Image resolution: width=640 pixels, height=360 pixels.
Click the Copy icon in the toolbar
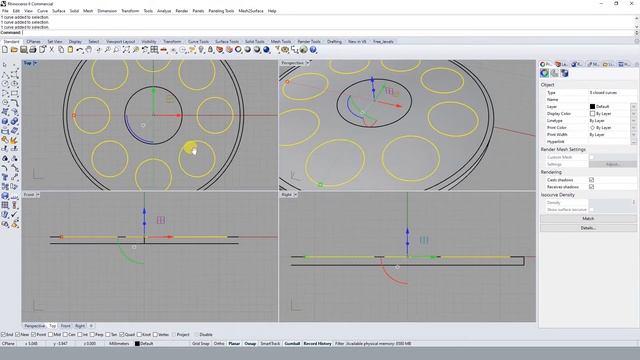[x=61, y=50]
